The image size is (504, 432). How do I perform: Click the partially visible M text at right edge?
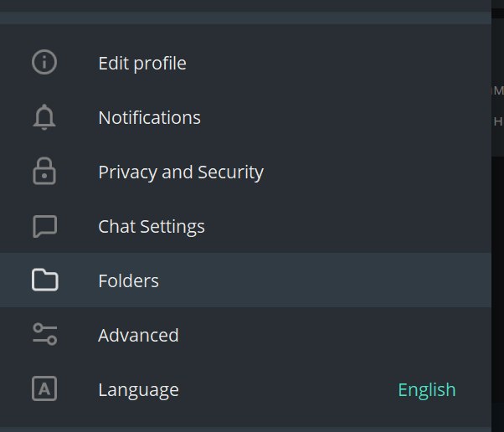coord(498,90)
